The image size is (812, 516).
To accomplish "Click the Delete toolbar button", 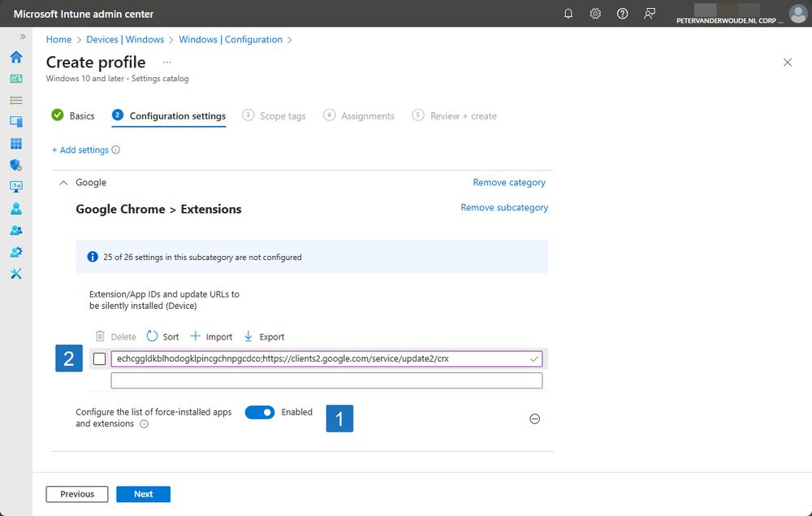I will coord(116,336).
